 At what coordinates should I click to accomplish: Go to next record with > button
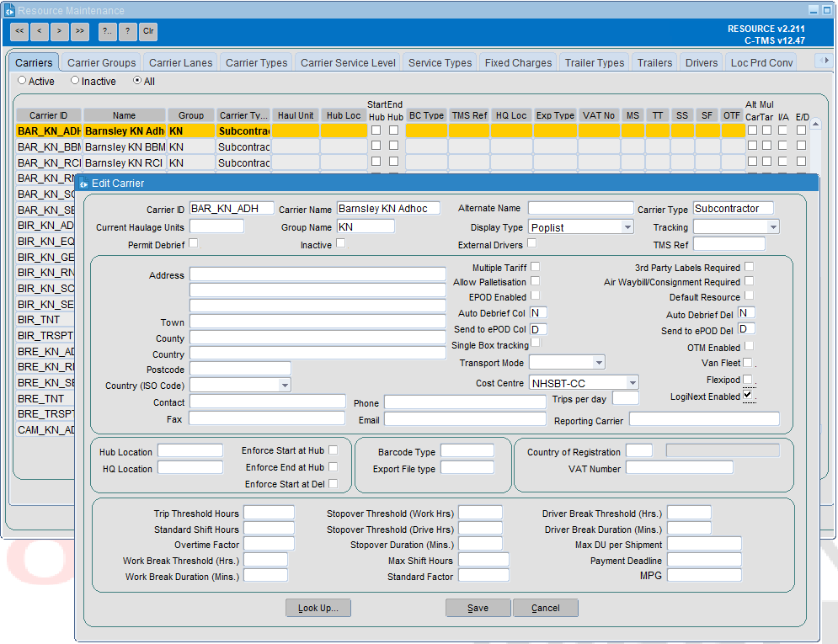59,31
